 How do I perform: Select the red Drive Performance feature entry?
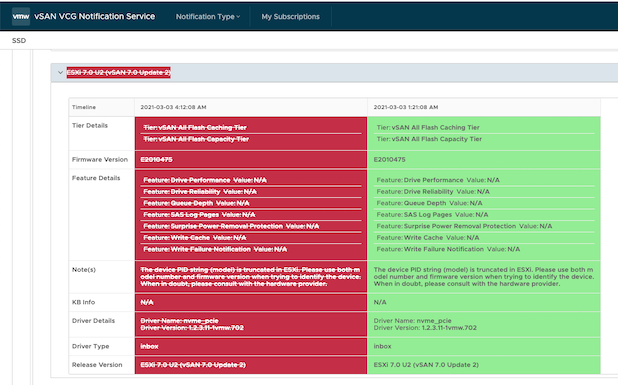click(x=205, y=180)
